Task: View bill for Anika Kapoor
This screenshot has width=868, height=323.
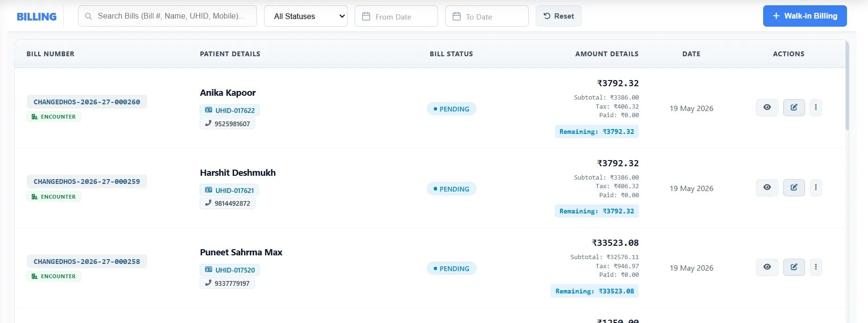Action: tap(767, 108)
